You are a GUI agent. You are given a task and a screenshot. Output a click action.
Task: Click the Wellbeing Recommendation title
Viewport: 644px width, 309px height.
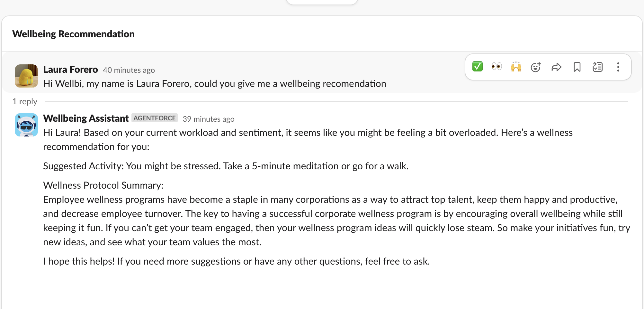coord(73,34)
